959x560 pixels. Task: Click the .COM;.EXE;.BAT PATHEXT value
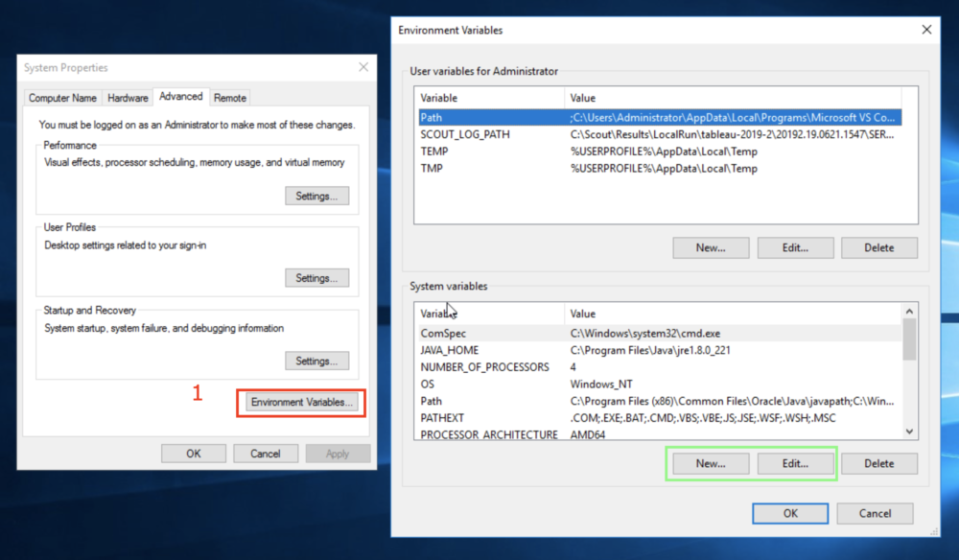(703, 418)
